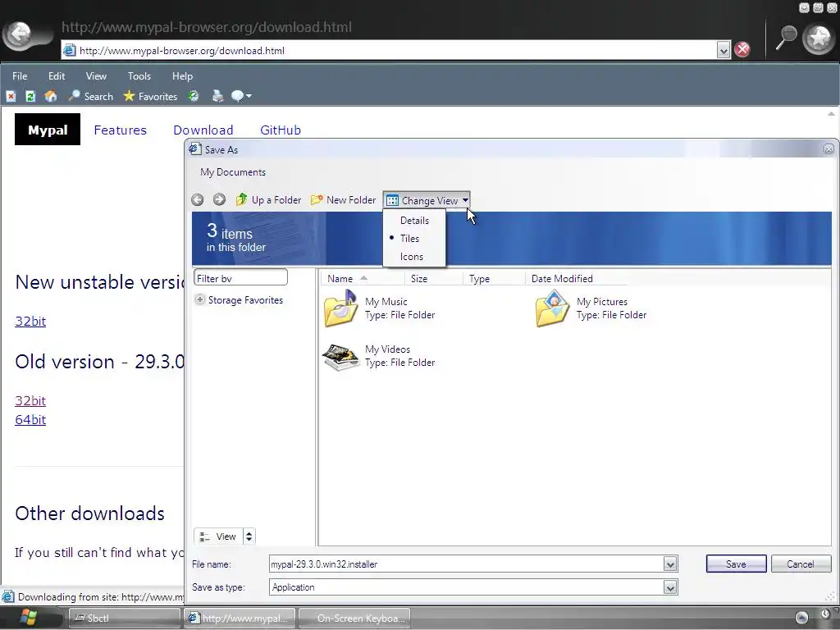
Task: Click the browser Back arrow orb
Action: tap(21, 35)
